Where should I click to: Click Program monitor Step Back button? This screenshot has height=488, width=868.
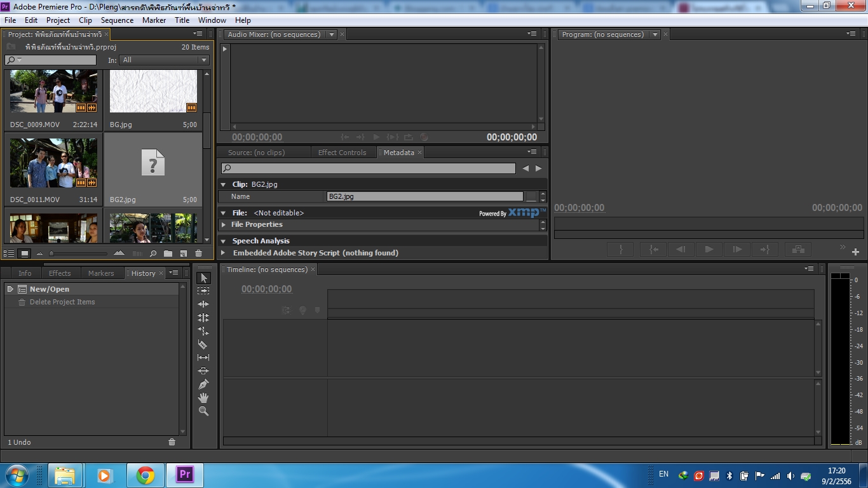click(x=681, y=250)
